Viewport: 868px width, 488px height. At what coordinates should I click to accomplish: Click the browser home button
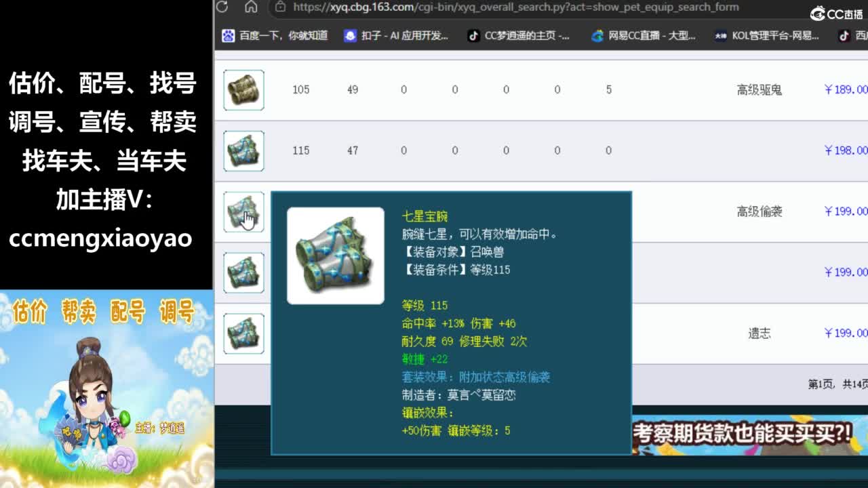(x=251, y=7)
